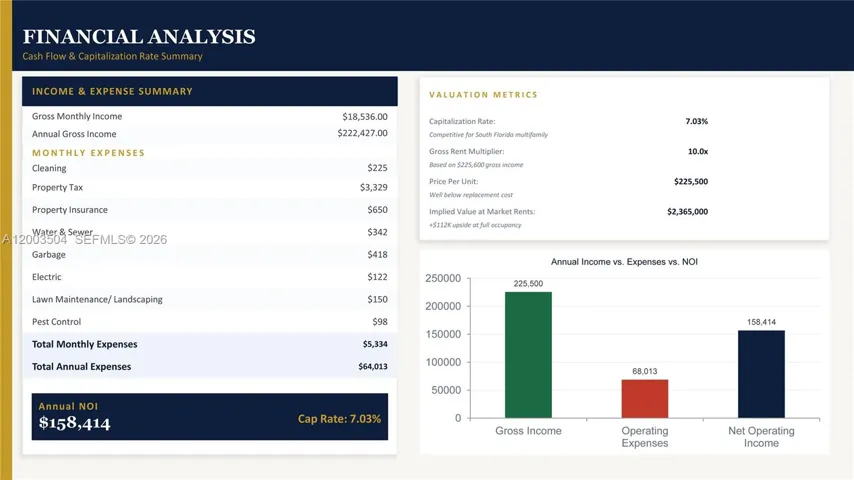Select Implied Value at Market Rents amount
Image resolution: width=854 pixels, height=480 pixels.
pos(687,212)
